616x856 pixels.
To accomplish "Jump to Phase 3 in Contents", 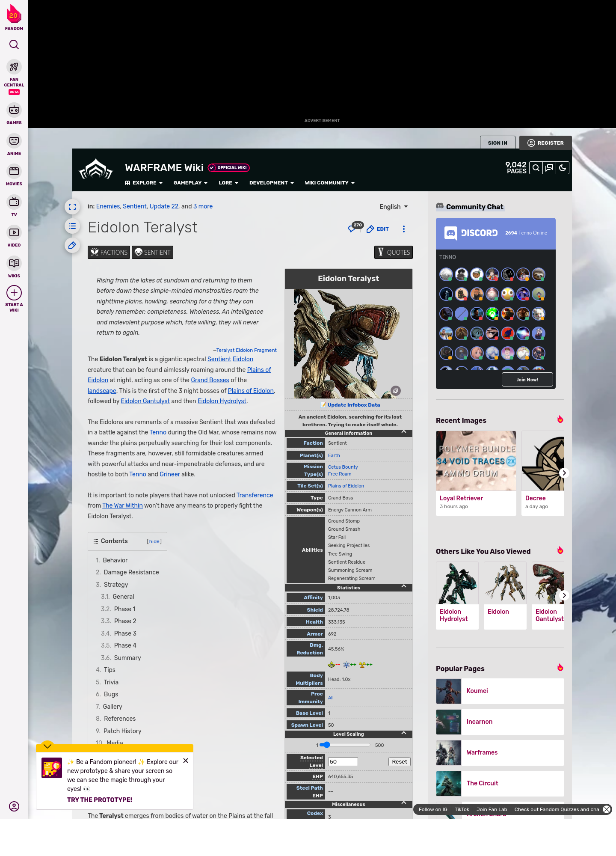I will (125, 633).
